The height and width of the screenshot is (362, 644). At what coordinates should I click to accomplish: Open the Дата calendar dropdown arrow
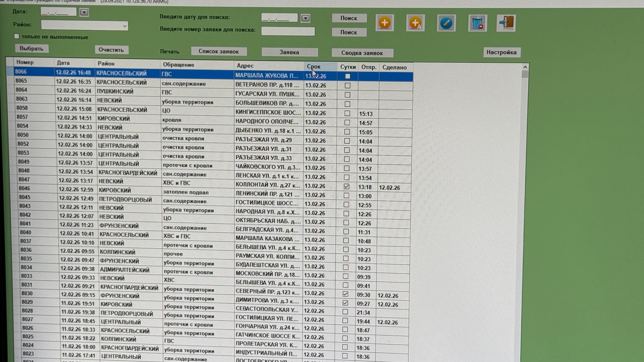point(84,12)
